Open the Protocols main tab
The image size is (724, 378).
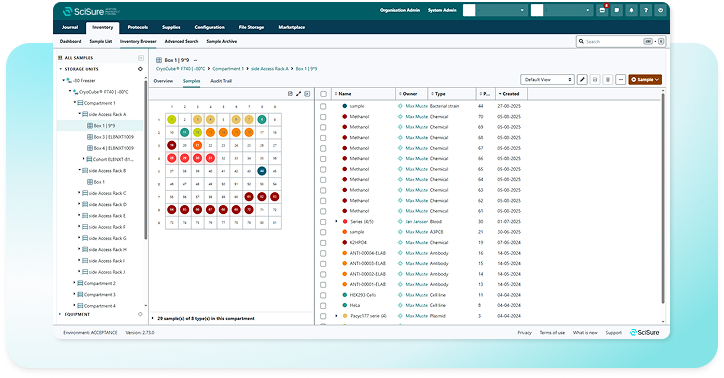point(138,27)
